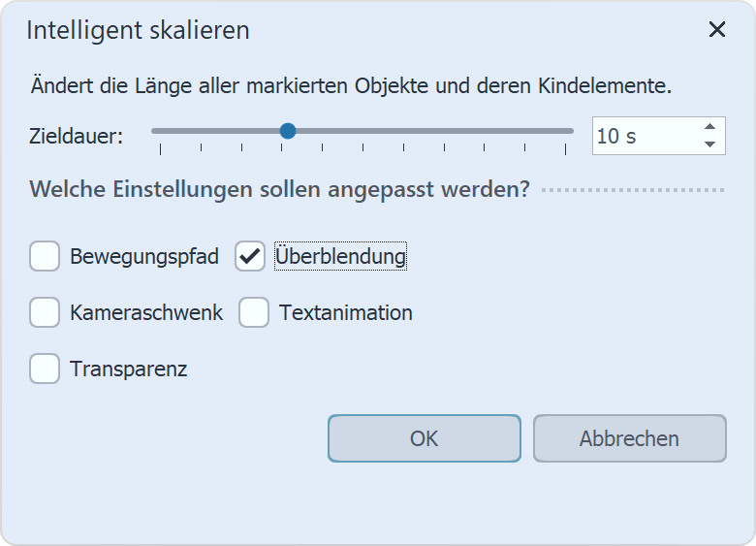Click the right end of the Zieldauer slider

pyautogui.click(x=572, y=131)
